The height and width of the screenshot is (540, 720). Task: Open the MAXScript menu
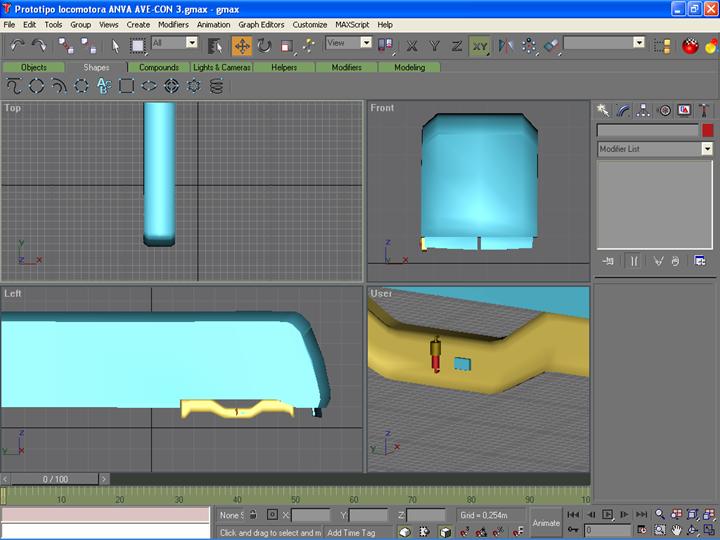351,24
